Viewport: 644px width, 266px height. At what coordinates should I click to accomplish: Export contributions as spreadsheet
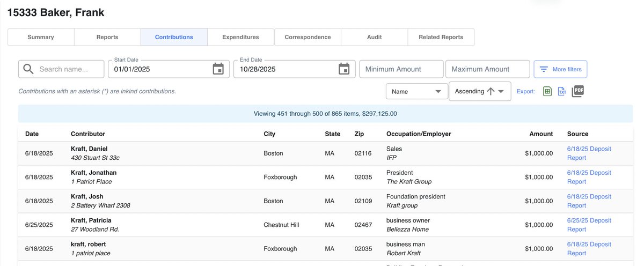(547, 91)
